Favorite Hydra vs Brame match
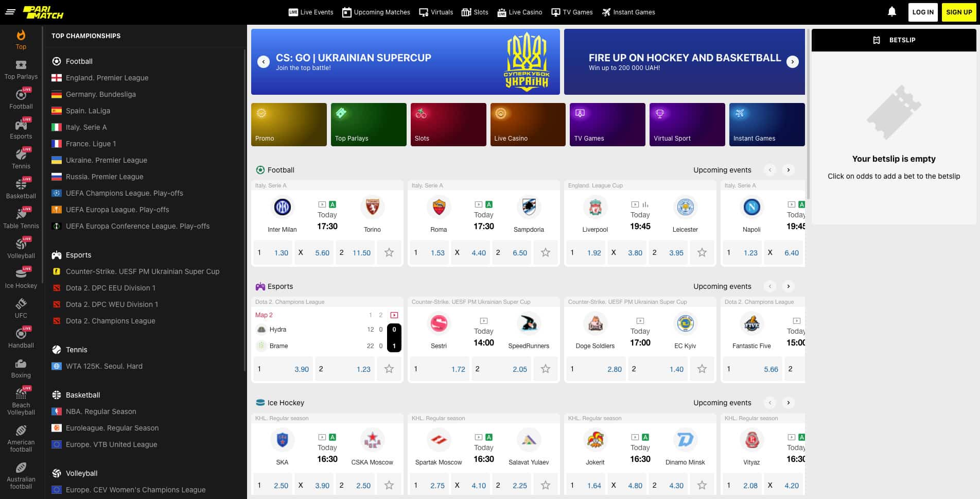 pos(389,369)
